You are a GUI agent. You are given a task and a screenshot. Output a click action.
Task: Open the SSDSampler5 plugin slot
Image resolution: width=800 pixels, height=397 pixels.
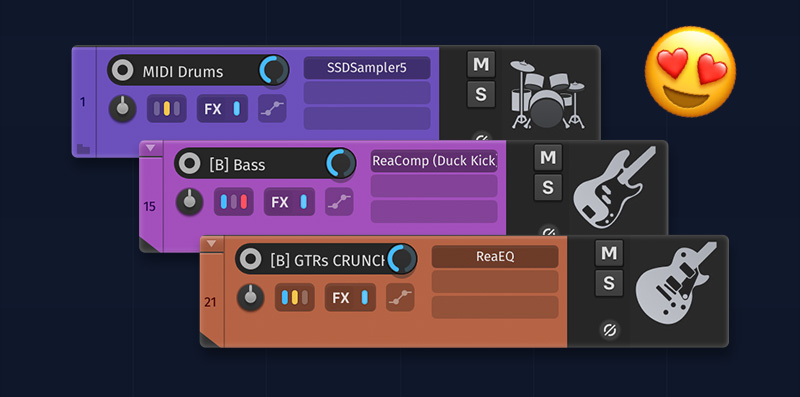click(x=367, y=68)
